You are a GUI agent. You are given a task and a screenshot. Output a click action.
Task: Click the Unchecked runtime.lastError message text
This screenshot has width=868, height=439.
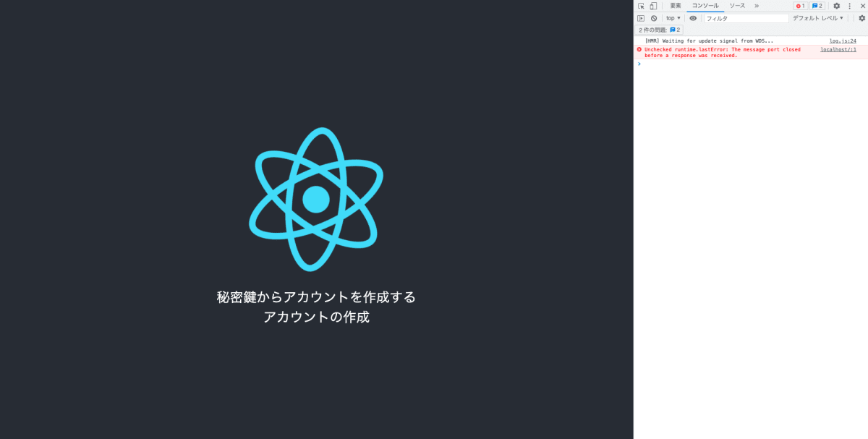723,52
